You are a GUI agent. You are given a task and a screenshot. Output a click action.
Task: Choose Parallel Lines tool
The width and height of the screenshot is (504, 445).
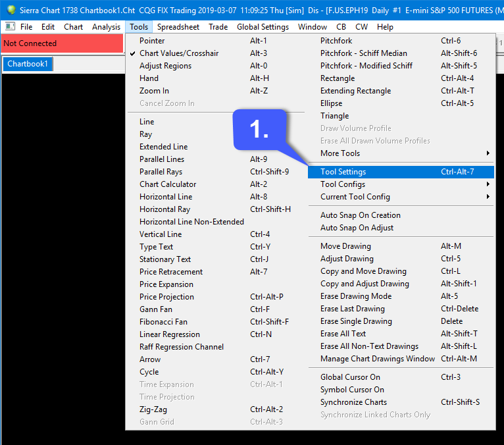click(214, 159)
